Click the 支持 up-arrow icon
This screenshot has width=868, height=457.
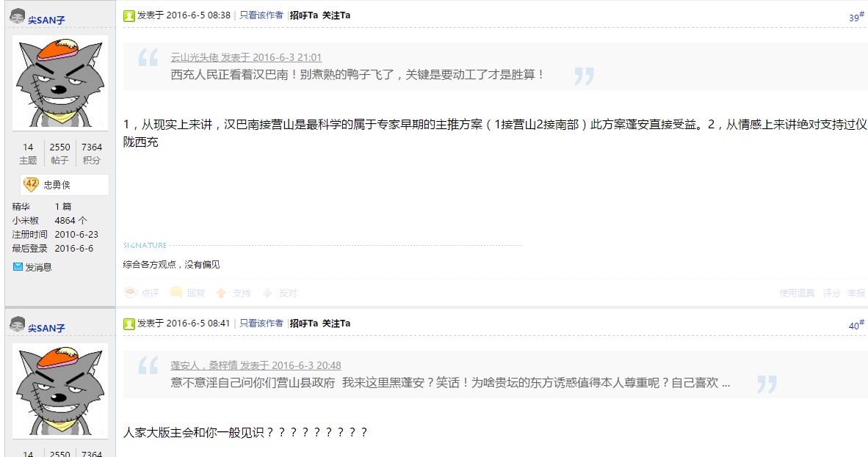[221, 293]
